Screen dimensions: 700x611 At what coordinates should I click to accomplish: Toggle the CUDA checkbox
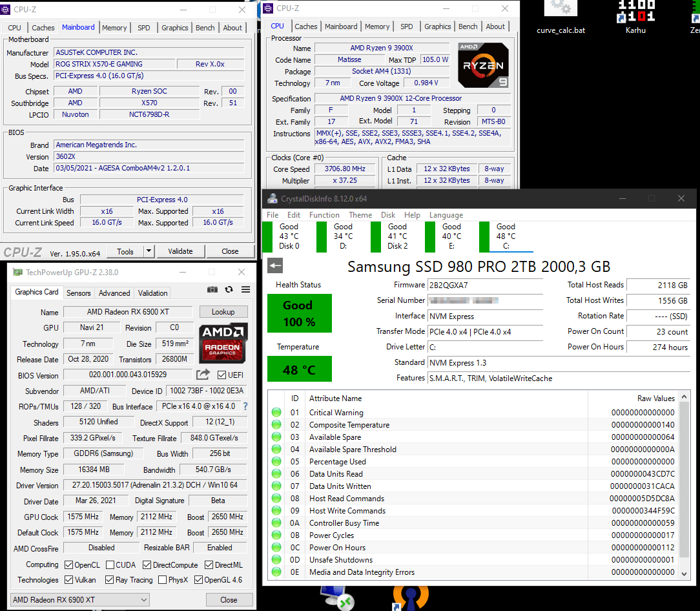tap(110, 565)
